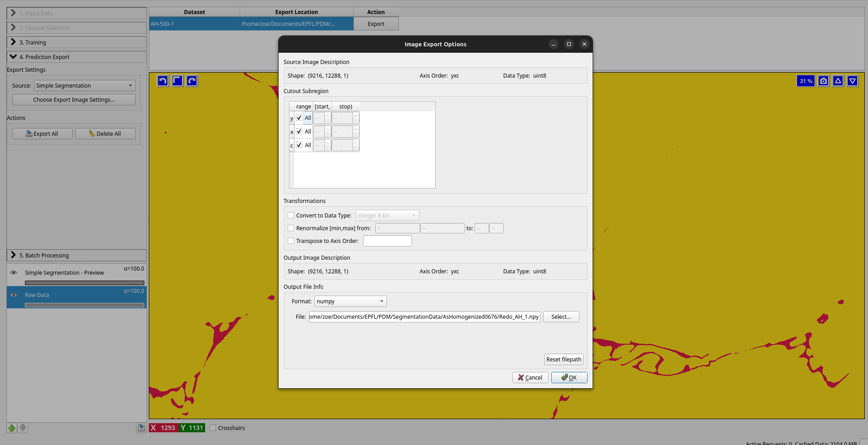The height and width of the screenshot is (445, 868).
Task: Click the 31% zoom level button
Action: (805, 80)
